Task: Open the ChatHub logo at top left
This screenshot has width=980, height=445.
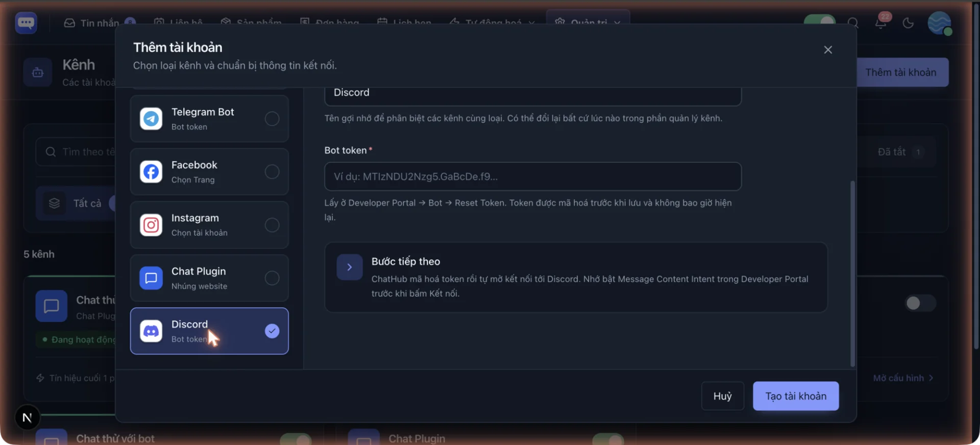Action: (x=26, y=22)
